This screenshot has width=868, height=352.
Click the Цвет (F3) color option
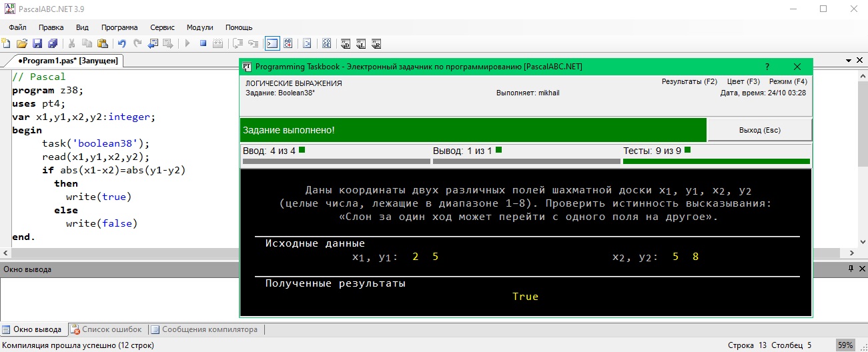pos(743,81)
